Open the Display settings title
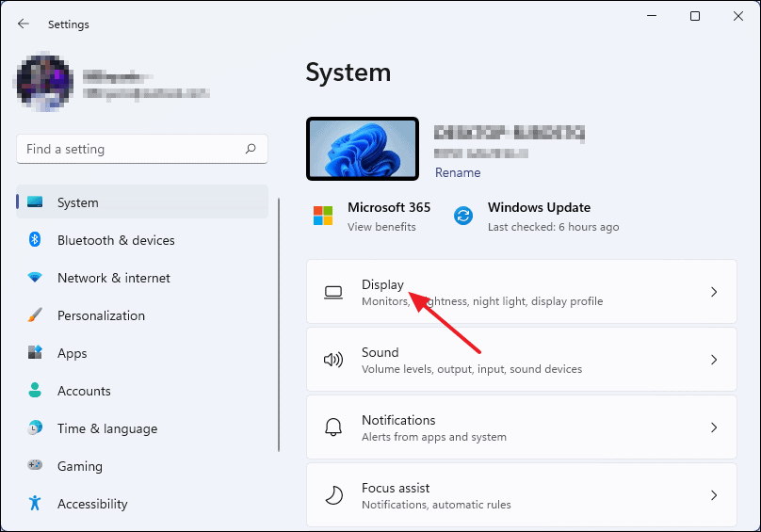The width and height of the screenshot is (761, 532). click(382, 284)
